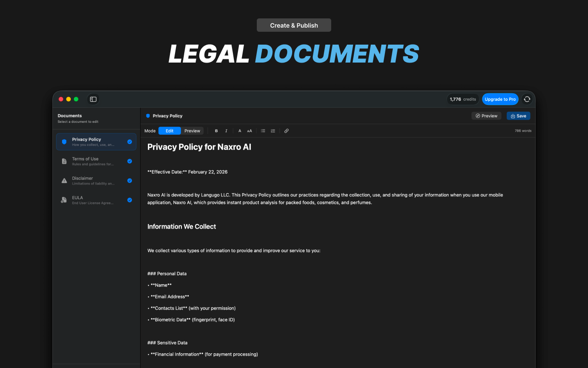This screenshot has width=588, height=368.
Task: Click the 'Privacy Policy for Naxro AI' heading
Action: click(199, 147)
